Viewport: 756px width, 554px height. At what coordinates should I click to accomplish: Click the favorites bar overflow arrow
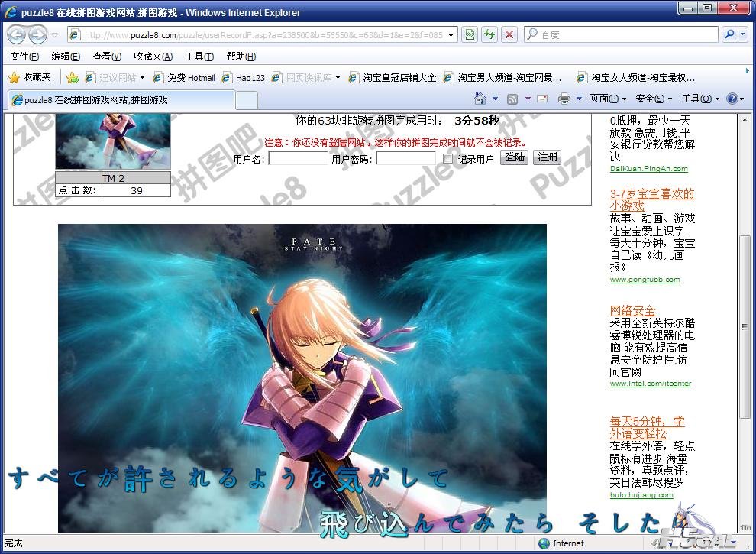[x=748, y=70]
